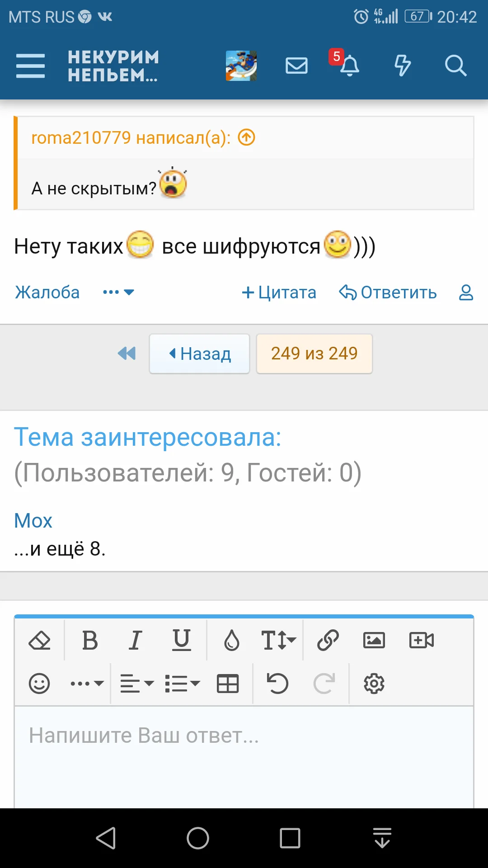The image size is (488, 868).
Task: Insert an image into reply
Action: click(374, 640)
